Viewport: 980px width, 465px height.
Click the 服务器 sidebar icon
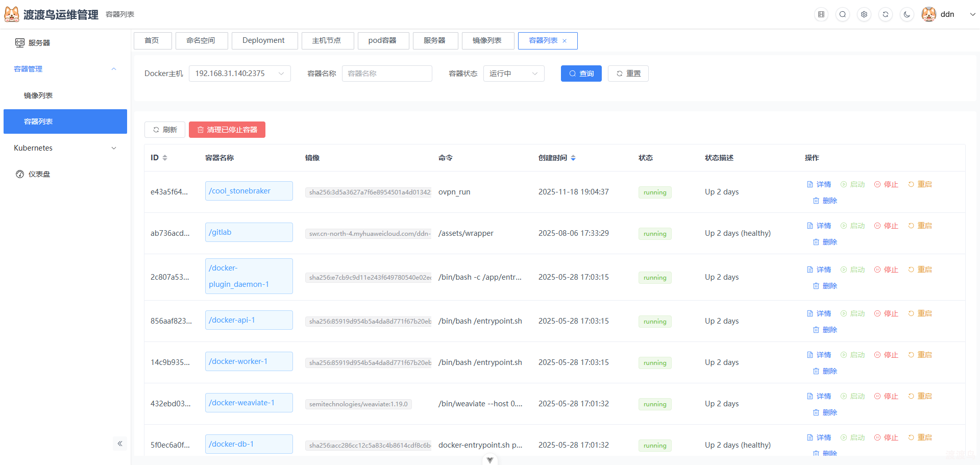point(19,42)
